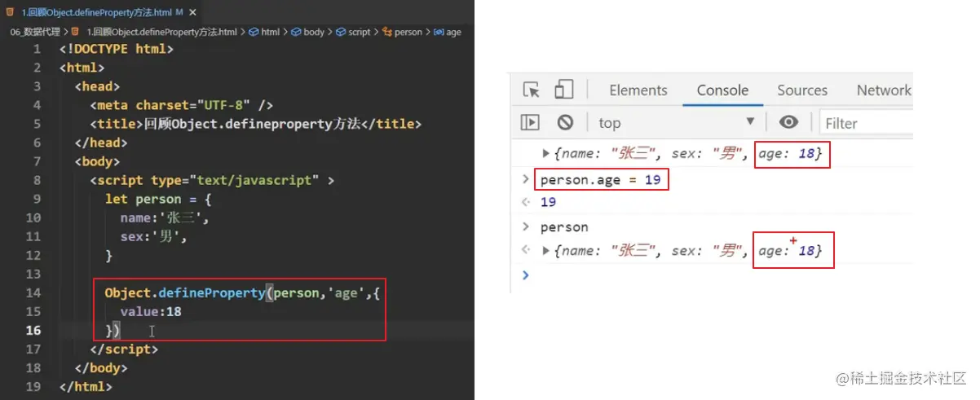Image resolution: width=980 pixels, height=400 pixels.
Task: Focus the console Filter input field
Action: (x=865, y=123)
